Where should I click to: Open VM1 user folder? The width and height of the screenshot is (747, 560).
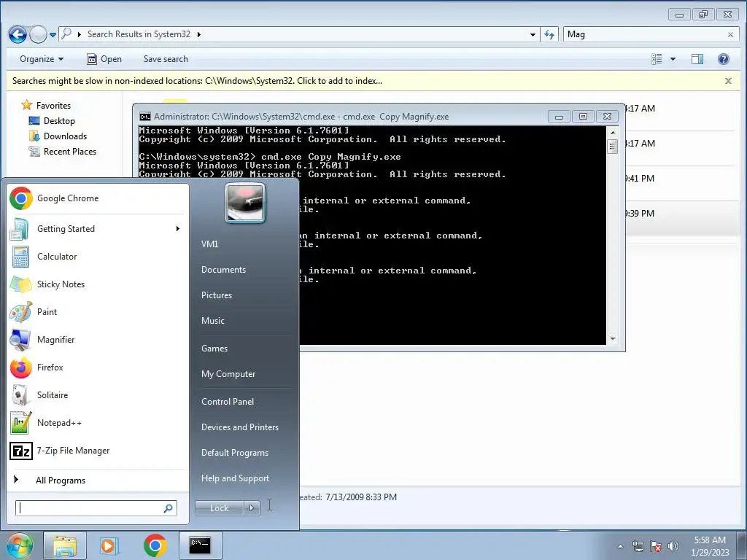[209, 244]
